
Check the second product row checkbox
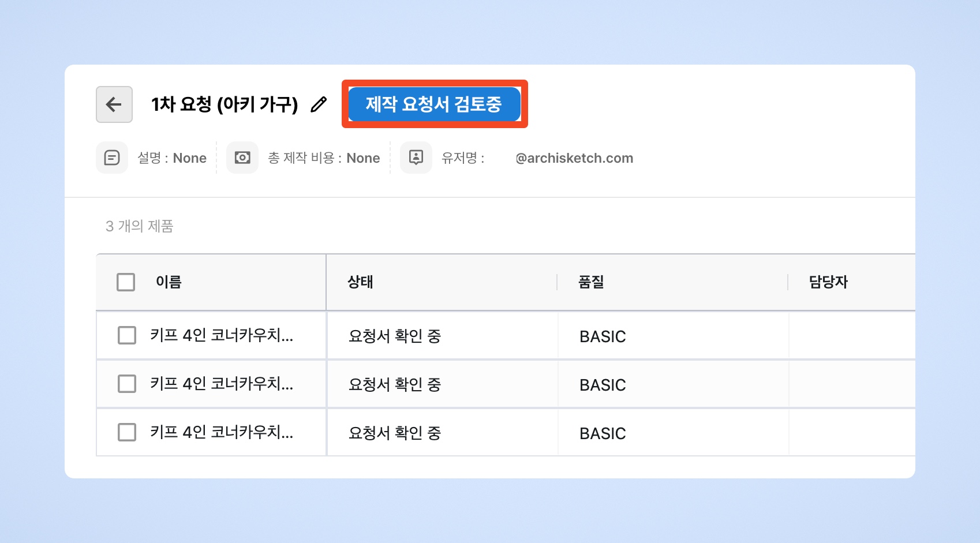(x=127, y=384)
